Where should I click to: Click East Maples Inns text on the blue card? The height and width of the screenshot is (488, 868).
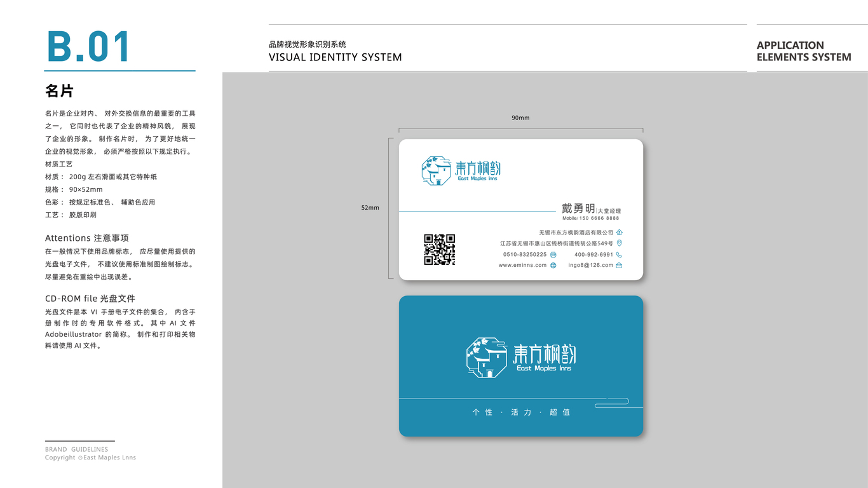click(x=544, y=369)
